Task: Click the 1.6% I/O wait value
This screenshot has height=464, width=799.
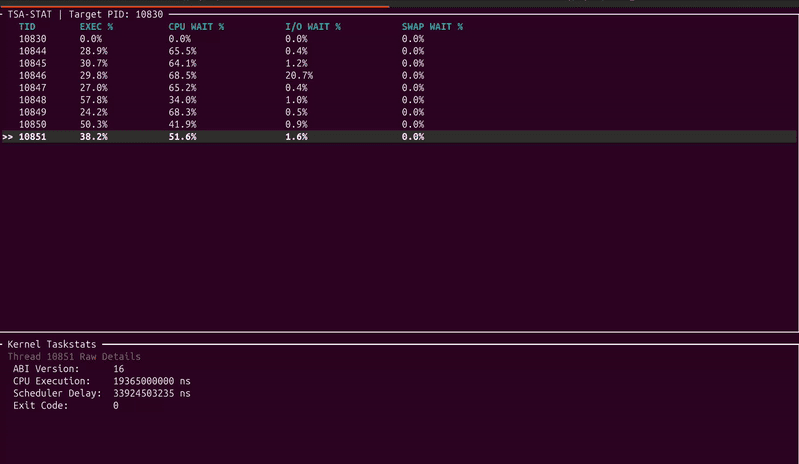Action: pos(296,137)
